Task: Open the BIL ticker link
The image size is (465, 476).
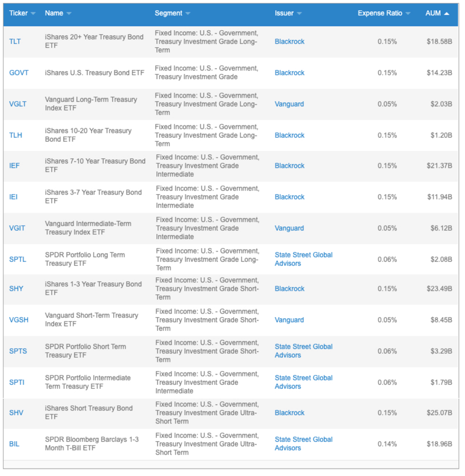Action: [14, 444]
